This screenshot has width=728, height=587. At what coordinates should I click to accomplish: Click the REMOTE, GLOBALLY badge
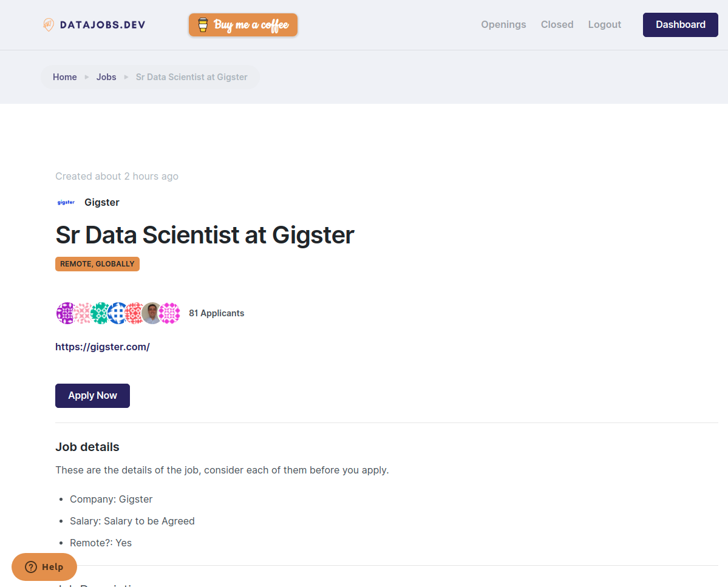point(97,264)
